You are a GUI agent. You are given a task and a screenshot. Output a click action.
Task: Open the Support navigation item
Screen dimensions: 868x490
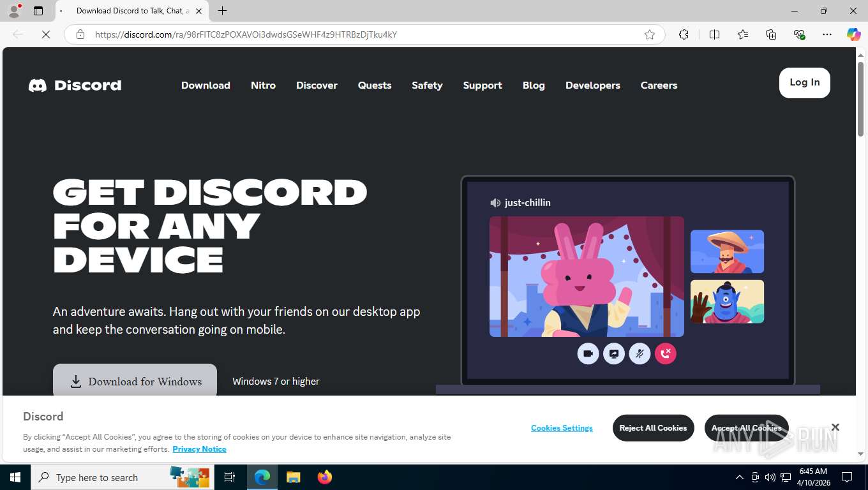point(483,85)
